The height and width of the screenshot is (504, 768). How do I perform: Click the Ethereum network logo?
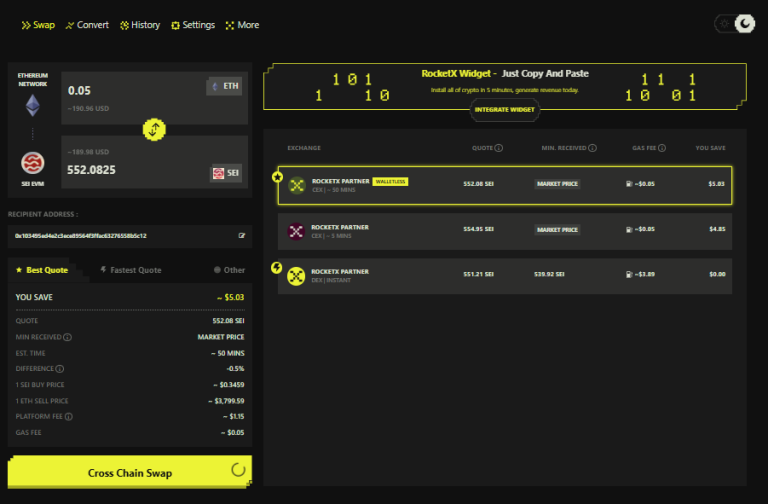click(x=33, y=105)
